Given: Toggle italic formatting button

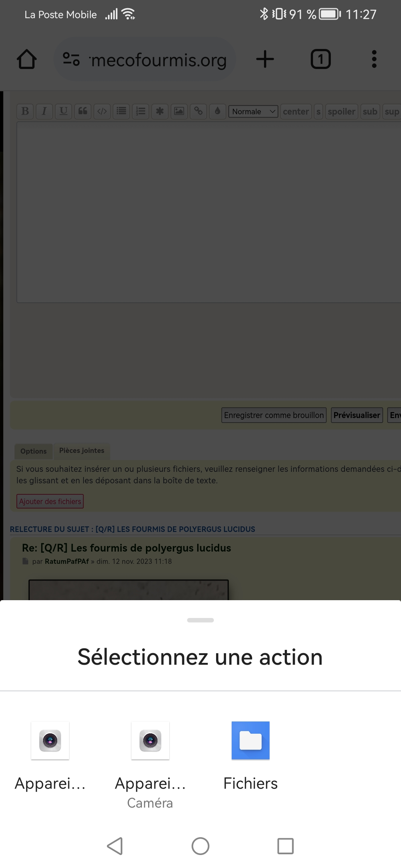Looking at the screenshot, I should tap(44, 111).
